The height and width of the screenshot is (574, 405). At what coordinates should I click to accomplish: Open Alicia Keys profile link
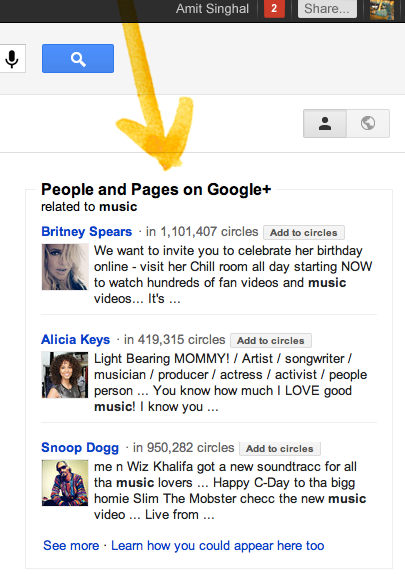click(75, 339)
